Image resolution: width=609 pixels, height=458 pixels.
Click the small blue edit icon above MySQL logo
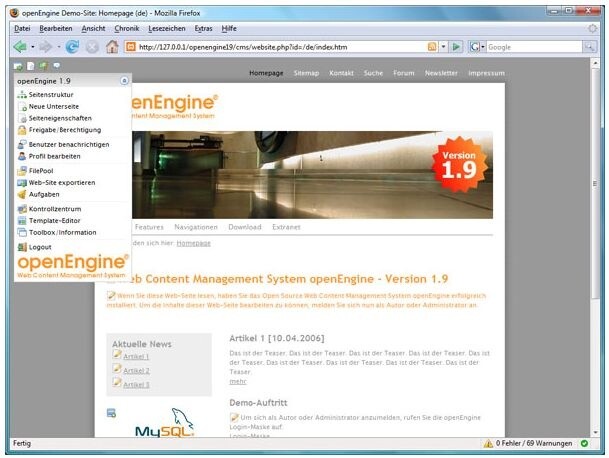111,413
